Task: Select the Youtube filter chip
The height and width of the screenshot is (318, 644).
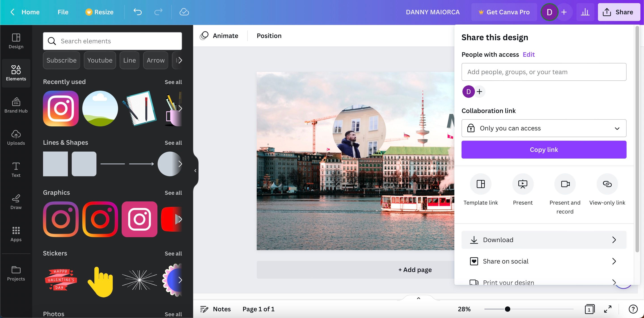Action: point(100,60)
